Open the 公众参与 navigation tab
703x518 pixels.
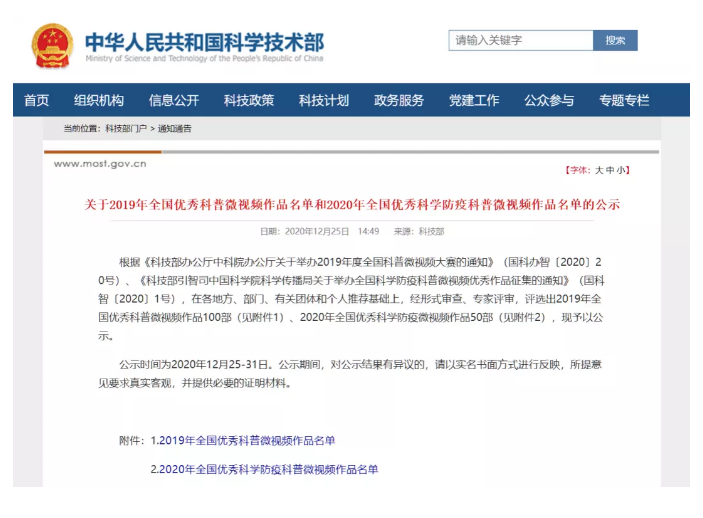tap(549, 100)
